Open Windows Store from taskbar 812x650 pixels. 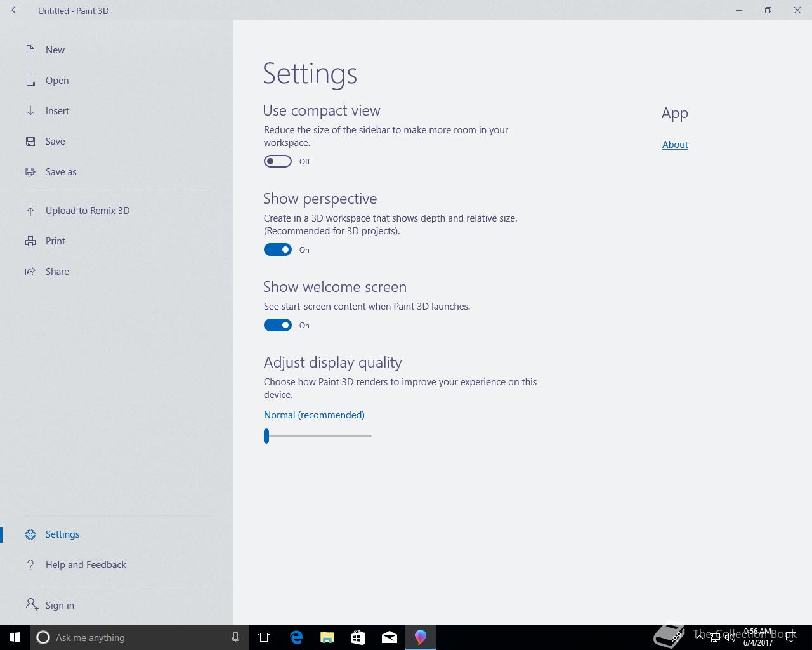[x=358, y=637]
